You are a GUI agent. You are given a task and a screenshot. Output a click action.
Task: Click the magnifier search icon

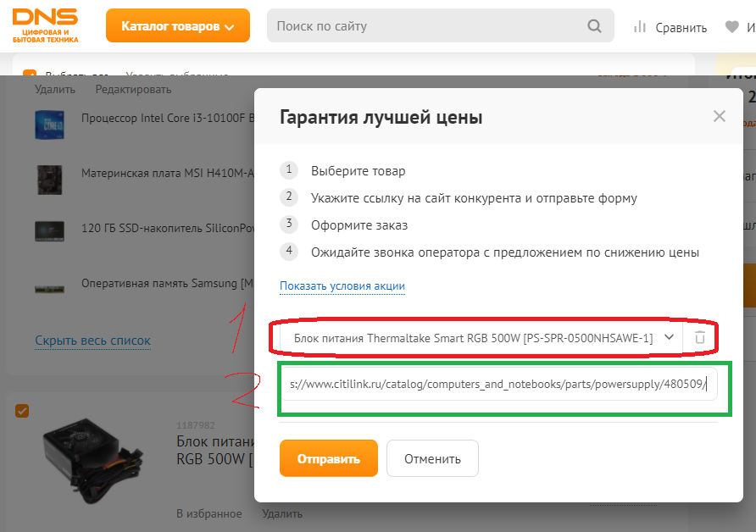(x=594, y=26)
